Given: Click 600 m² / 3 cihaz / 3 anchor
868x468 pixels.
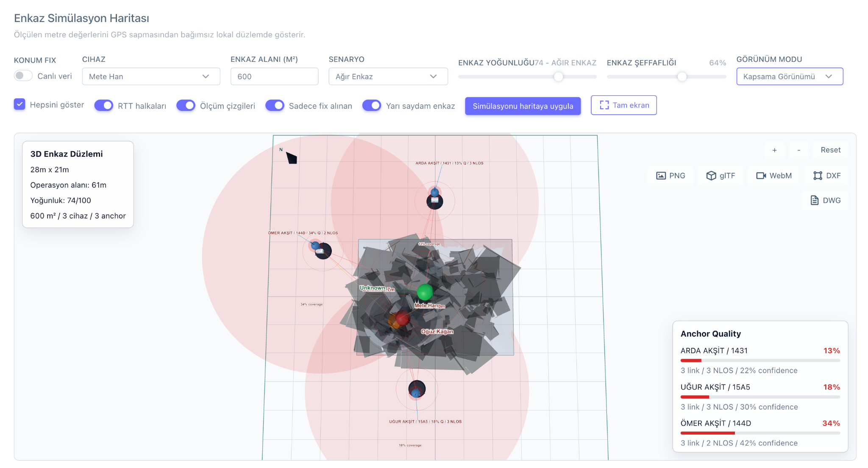Looking at the screenshot, I should [x=78, y=216].
